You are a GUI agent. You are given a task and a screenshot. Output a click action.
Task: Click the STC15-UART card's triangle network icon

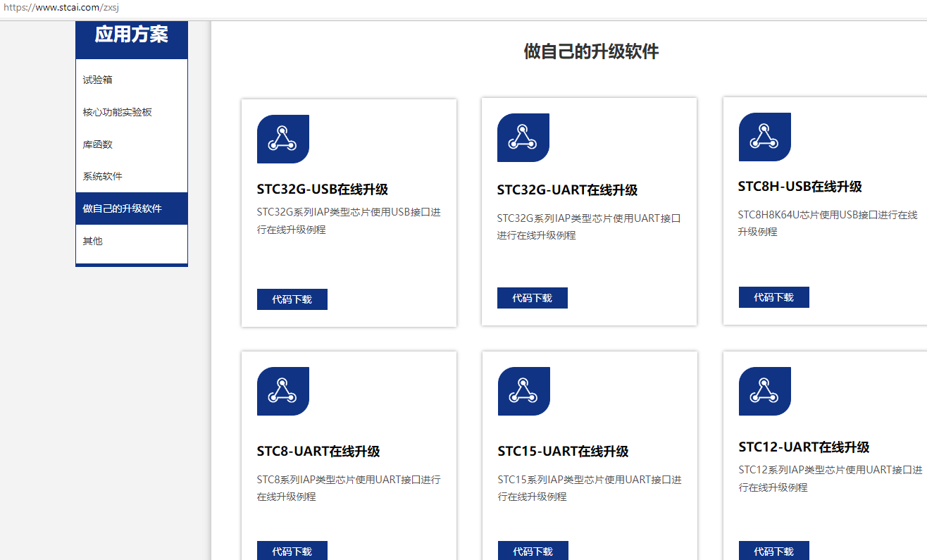(x=523, y=391)
